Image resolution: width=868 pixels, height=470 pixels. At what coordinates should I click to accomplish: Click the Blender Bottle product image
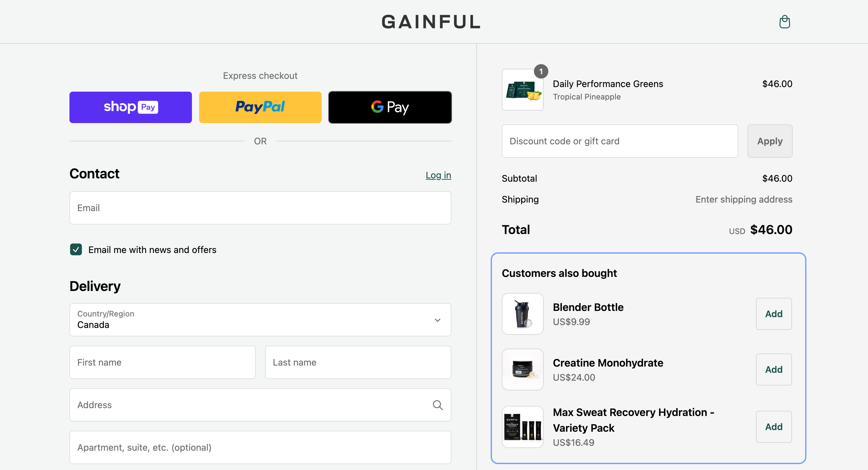click(x=522, y=314)
